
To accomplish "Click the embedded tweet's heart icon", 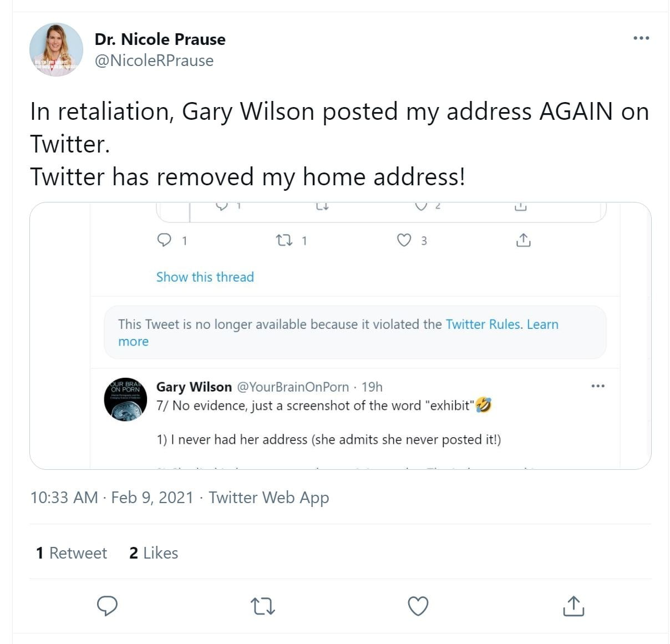I will tap(404, 240).
